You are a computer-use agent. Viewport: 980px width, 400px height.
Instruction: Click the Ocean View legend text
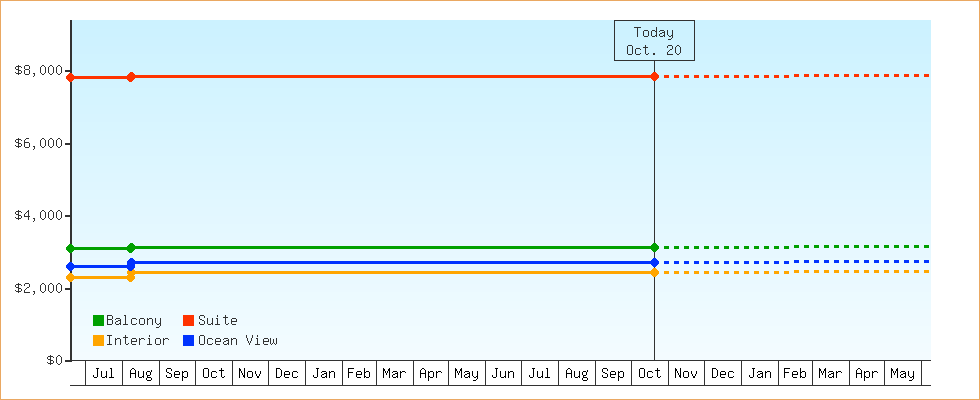[238, 341]
